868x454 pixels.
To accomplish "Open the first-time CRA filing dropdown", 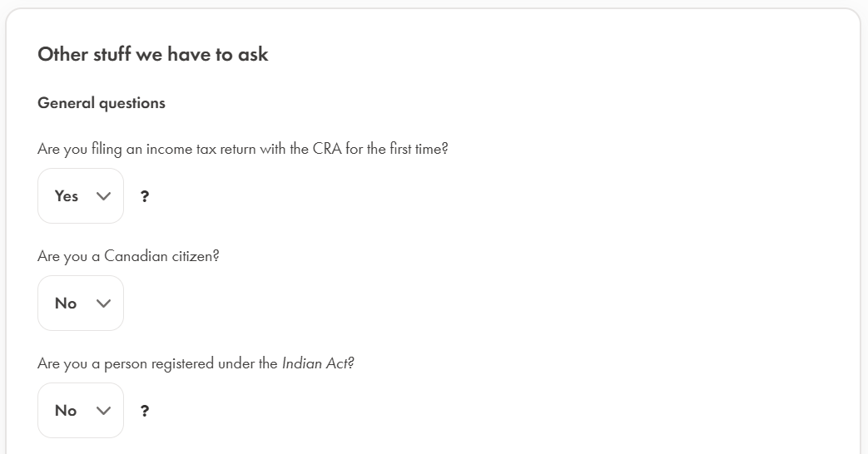I will click(x=81, y=196).
